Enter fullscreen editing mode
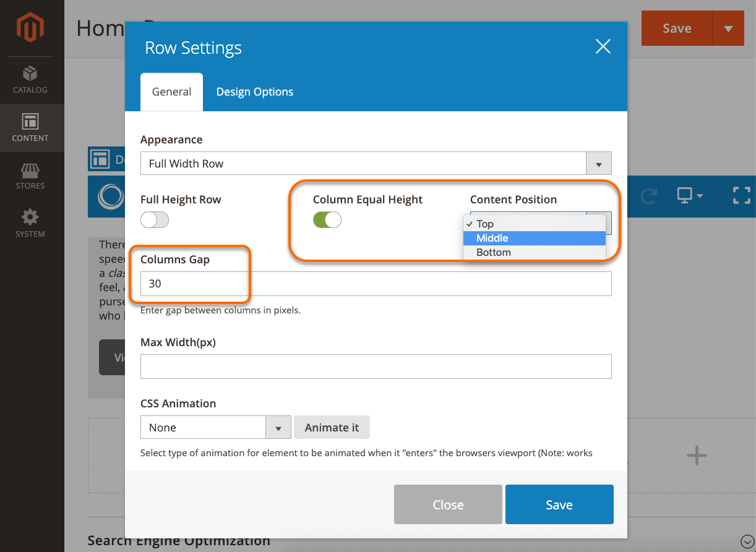The height and width of the screenshot is (552, 756). point(741,195)
